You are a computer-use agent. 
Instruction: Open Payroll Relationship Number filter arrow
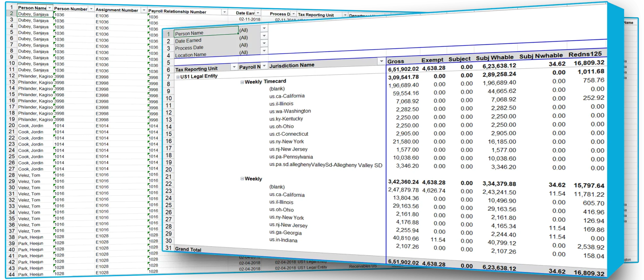click(x=224, y=12)
